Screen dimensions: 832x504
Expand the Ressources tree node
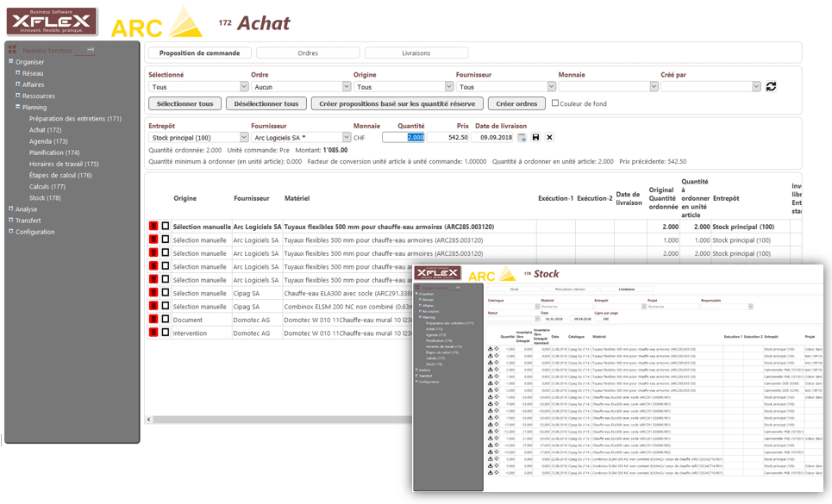pos(17,96)
